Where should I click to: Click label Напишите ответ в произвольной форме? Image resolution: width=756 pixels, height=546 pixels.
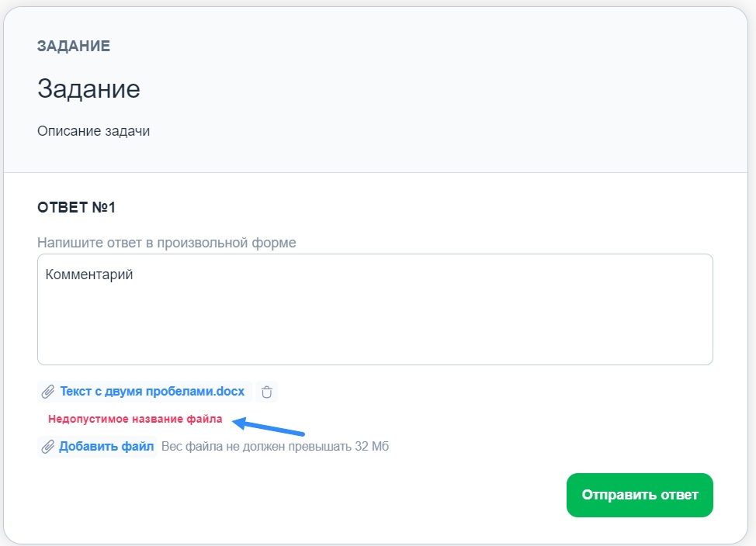pyautogui.click(x=167, y=243)
